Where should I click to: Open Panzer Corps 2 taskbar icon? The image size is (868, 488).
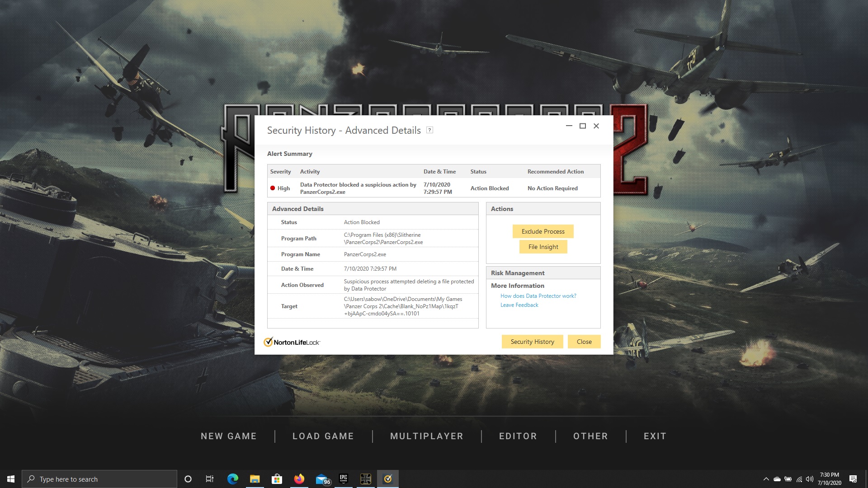tap(366, 479)
